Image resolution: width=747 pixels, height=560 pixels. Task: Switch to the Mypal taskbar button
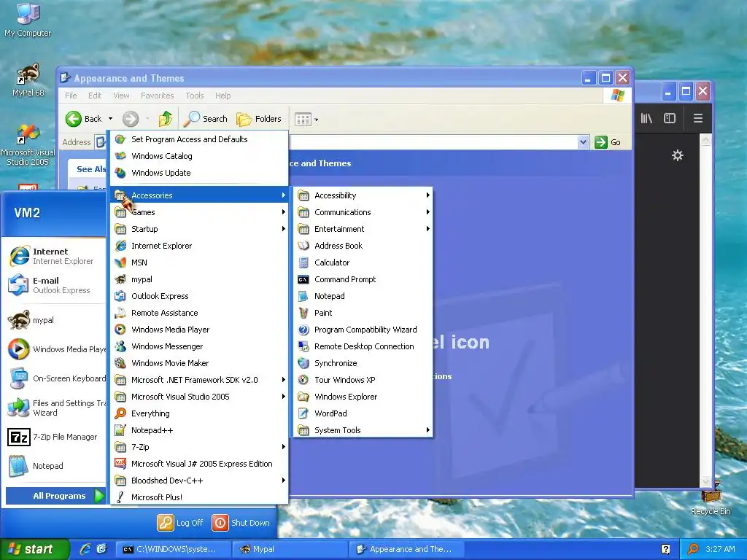tap(290, 549)
